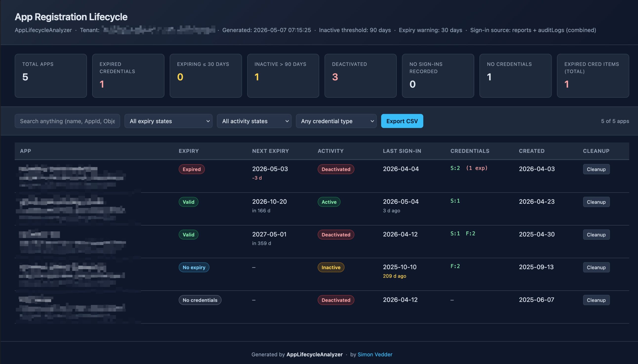Screen dimensions: 638x364
Task: Click the No credentials badge
Action: click(200, 300)
